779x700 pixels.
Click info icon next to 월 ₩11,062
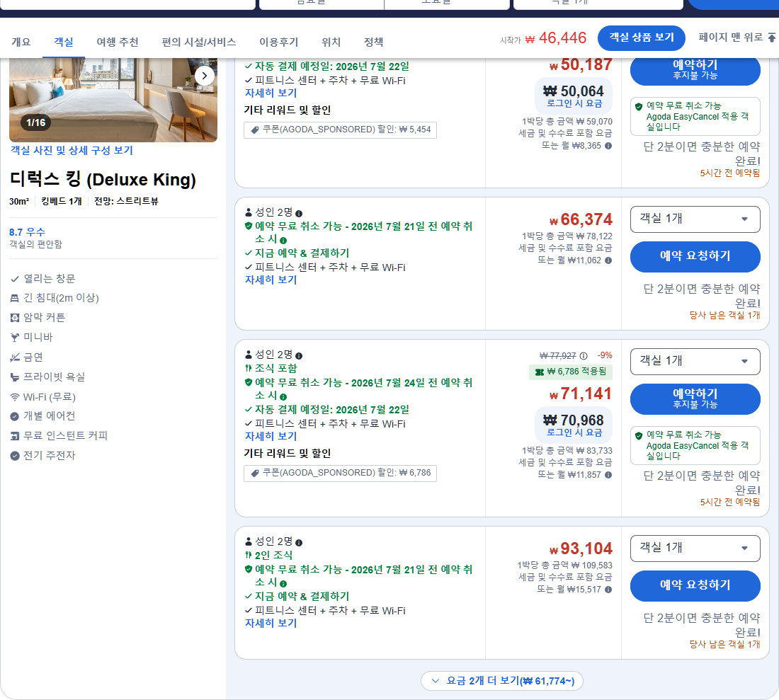pyautogui.click(x=608, y=260)
